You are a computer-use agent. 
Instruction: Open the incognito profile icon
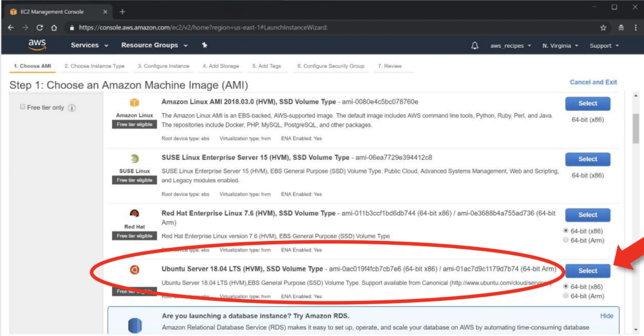(x=621, y=28)
